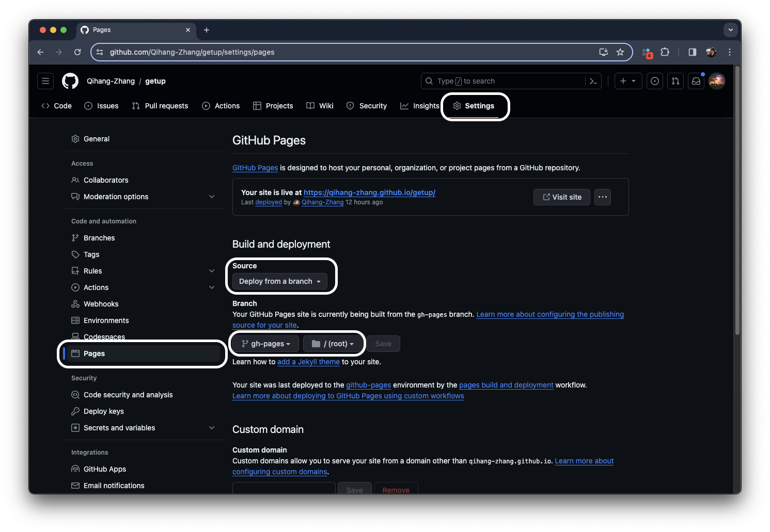
Task: Open the three-dot menu beside Visit site
Action: click(x=603, y=197)
